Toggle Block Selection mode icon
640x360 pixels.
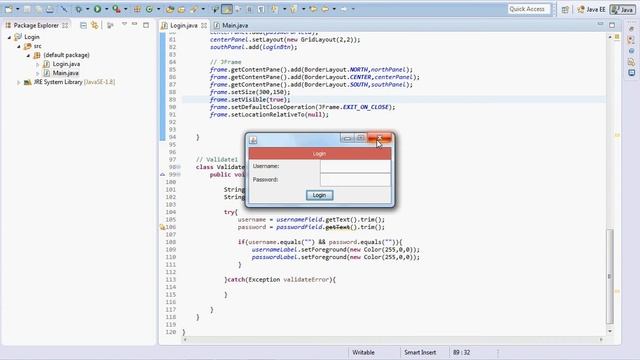pos(238,9)
